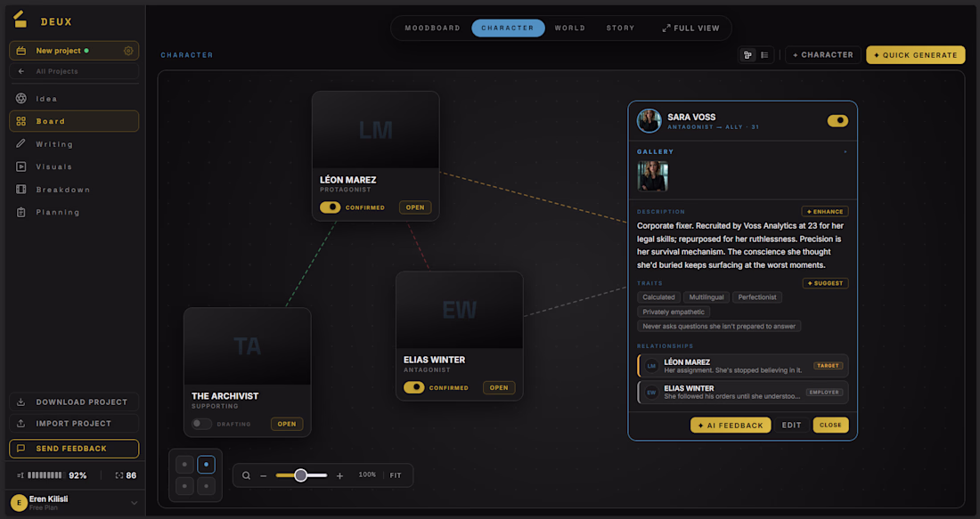Select the World tab

click(570, 28)
